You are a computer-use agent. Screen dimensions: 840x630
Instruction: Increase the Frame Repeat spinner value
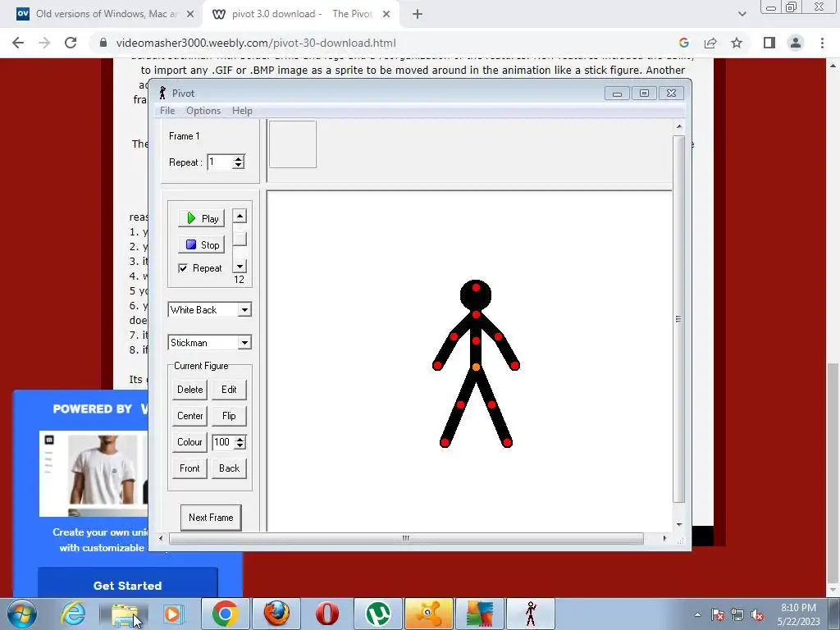239,158
